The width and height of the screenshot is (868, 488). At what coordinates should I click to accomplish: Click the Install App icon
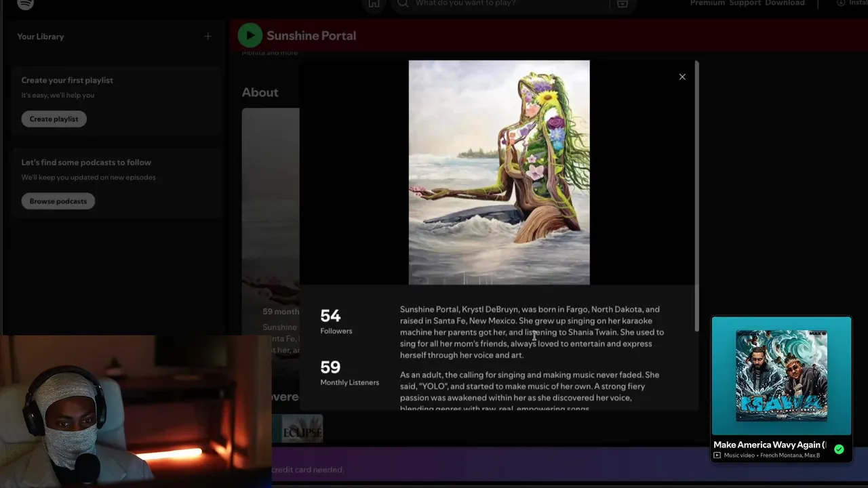(841, 3)
